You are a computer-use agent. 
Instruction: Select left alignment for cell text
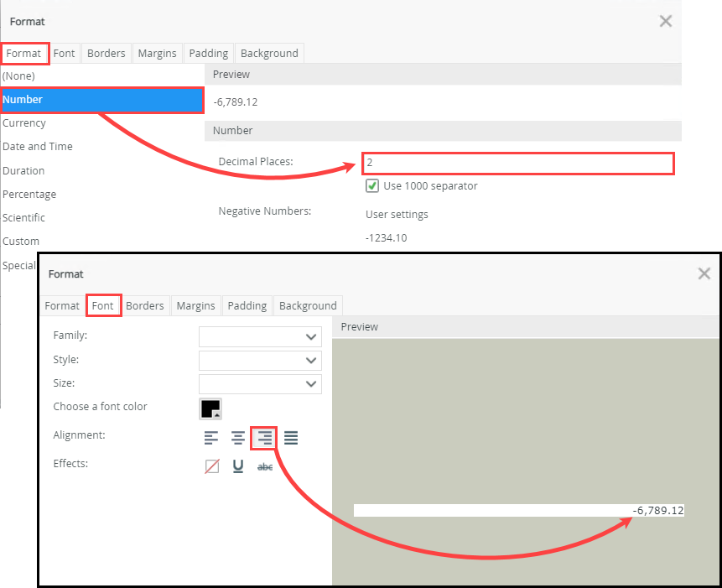[211, 437]
